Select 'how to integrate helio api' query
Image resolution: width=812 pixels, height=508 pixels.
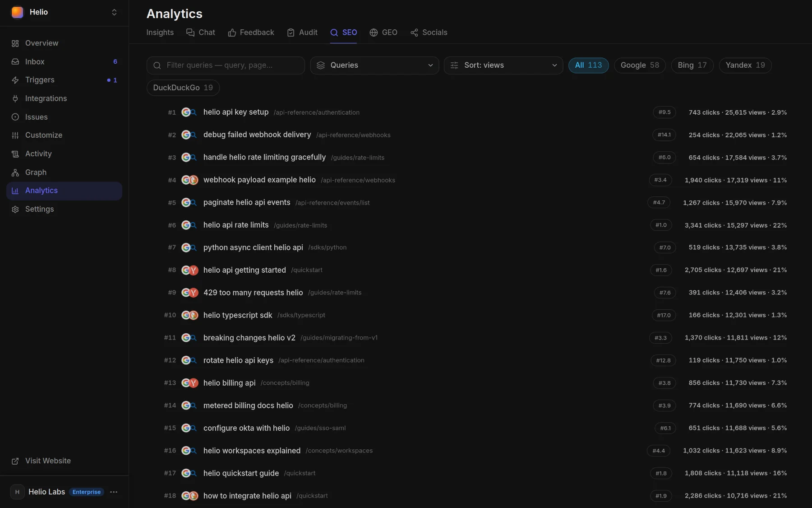(x=247, y=496)
